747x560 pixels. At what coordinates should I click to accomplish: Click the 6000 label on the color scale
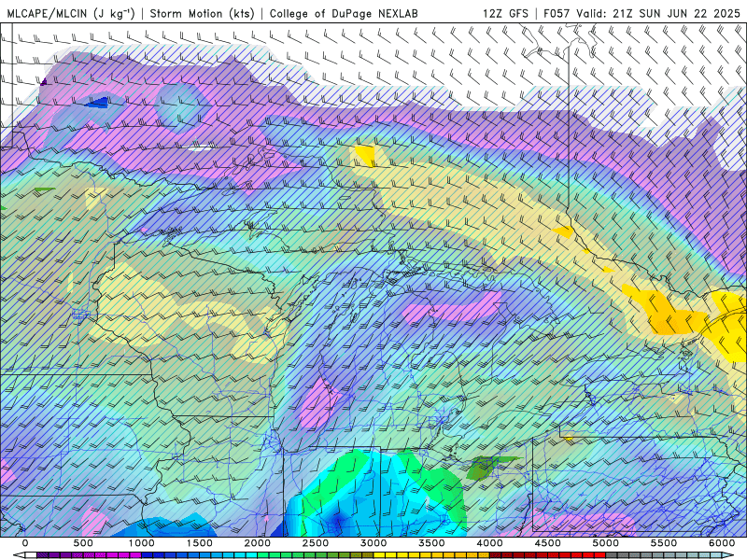[x=722, y=543]
